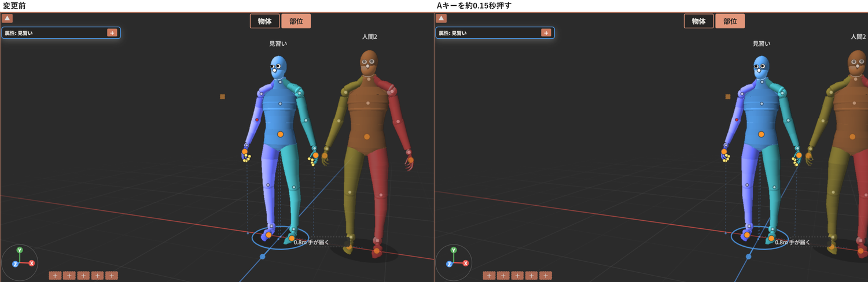
Task: Grab 見習い teal foot handle in 変更前 view
Action: coord(292,238)
